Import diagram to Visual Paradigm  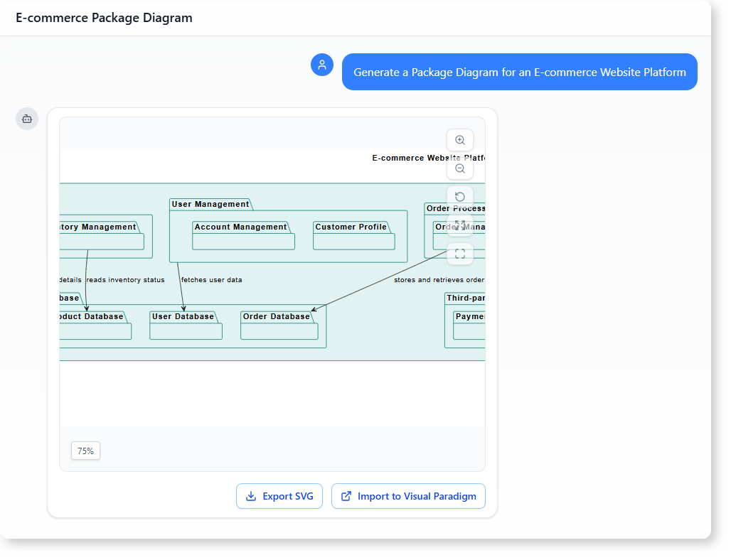[x=408, y=496]
